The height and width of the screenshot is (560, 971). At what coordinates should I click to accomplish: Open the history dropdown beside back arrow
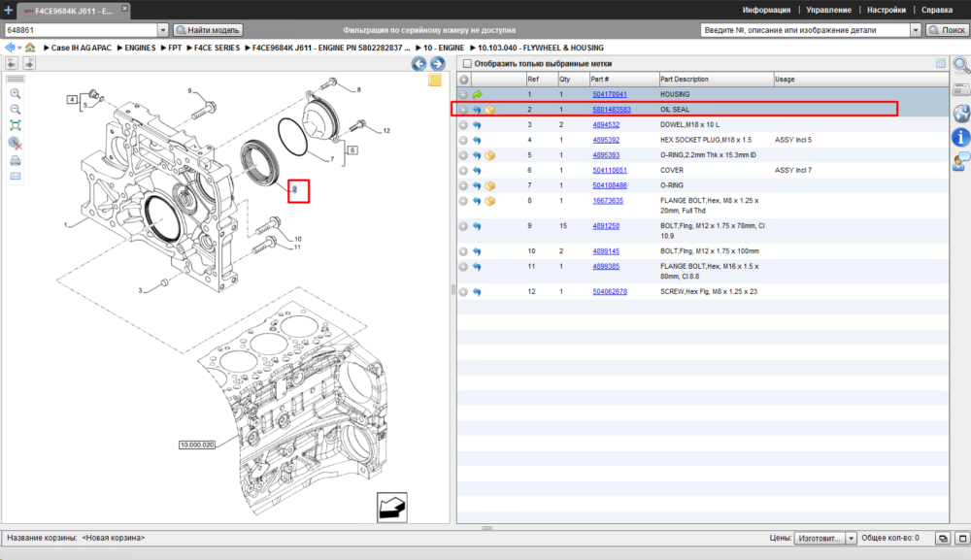point(19,48)
